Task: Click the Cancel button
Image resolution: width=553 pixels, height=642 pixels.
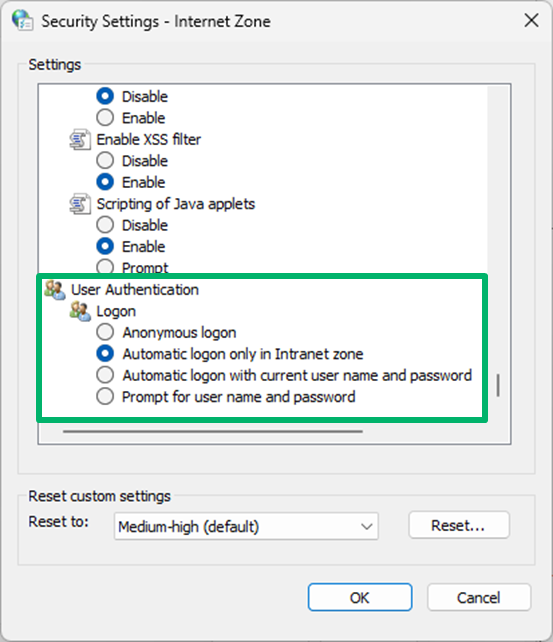Action: (479, 597)
